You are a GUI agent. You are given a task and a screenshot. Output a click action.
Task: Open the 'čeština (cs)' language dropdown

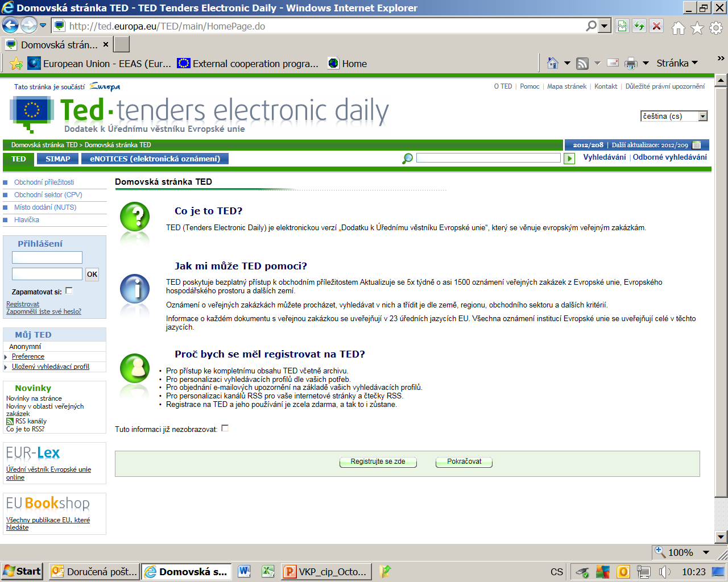click(x=674, y=116)
